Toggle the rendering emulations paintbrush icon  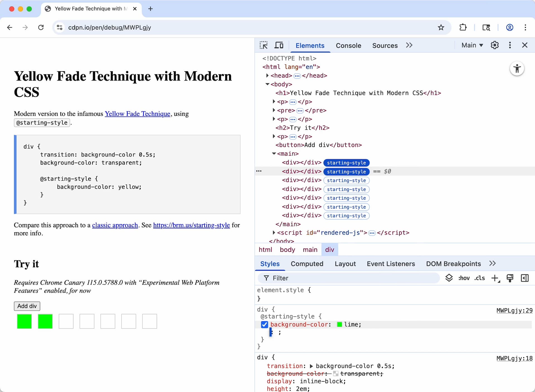coord(510,278)
